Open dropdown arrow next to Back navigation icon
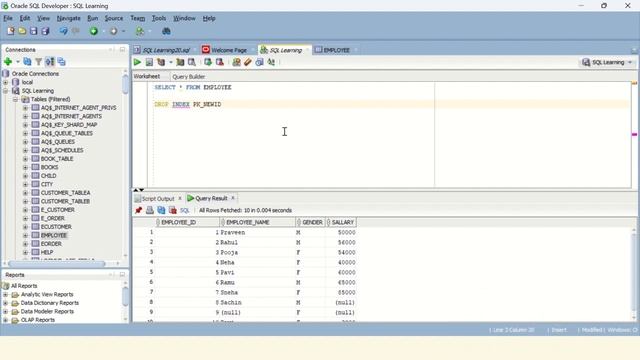Viewport: 640px width, 360px height. pos(103,31)
